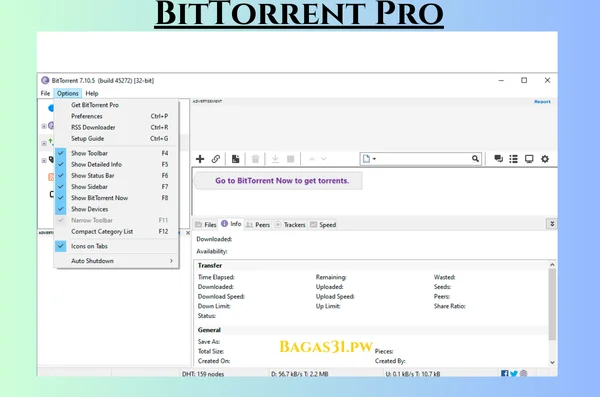This screenshot has height=397, width=600.
Task: Click the Transfer section header
Action: [210, 265]
